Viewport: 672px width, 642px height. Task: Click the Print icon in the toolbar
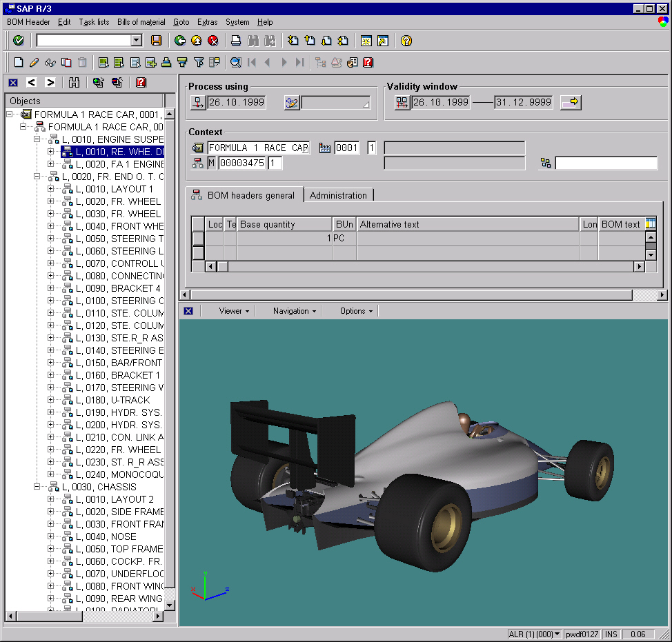236,41
